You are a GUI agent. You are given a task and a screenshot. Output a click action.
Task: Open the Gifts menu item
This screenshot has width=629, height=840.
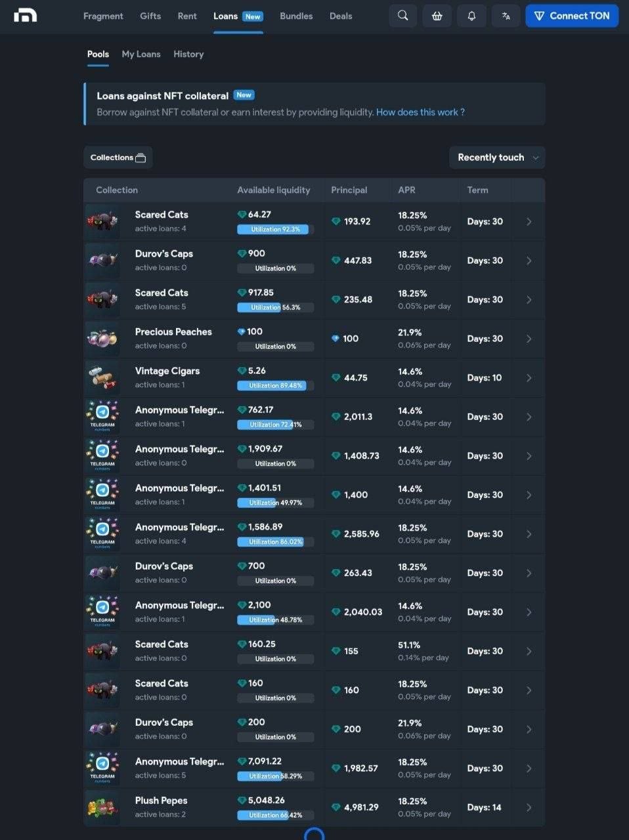[150, 16]
